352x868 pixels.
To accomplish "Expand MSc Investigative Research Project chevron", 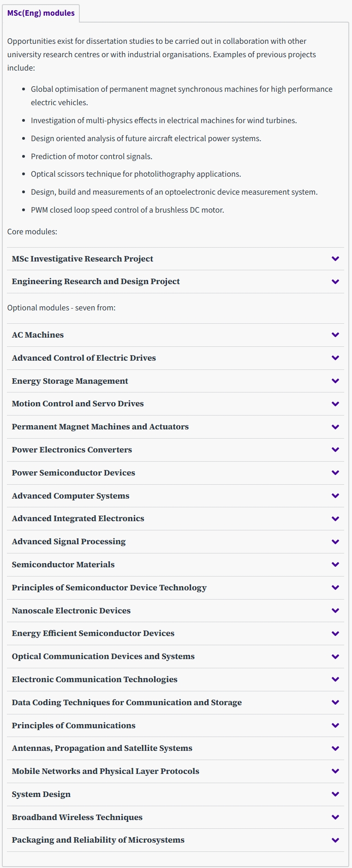I will pyautogui.click(x=335, y=259).
